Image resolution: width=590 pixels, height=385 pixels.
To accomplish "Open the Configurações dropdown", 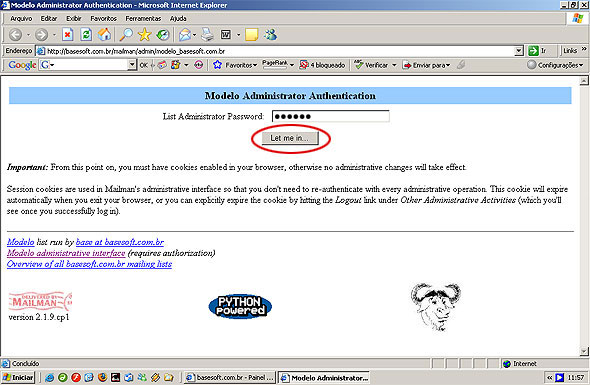I will coord(555,65).
